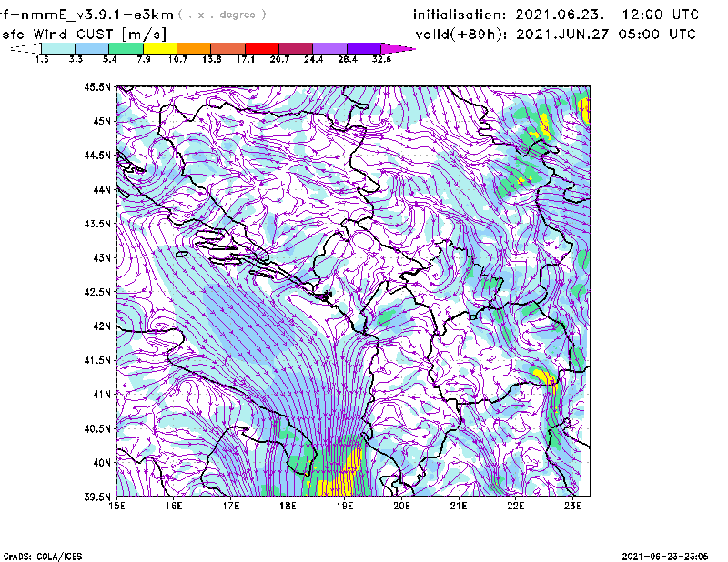Click the light blue legend swatch
The image size is (728, 562).
click(92, 48)
